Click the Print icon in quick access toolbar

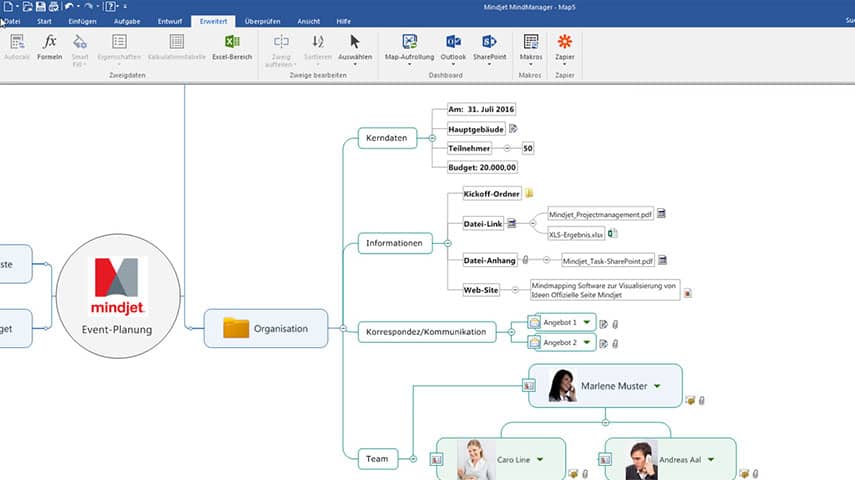[x=53, y=7]
